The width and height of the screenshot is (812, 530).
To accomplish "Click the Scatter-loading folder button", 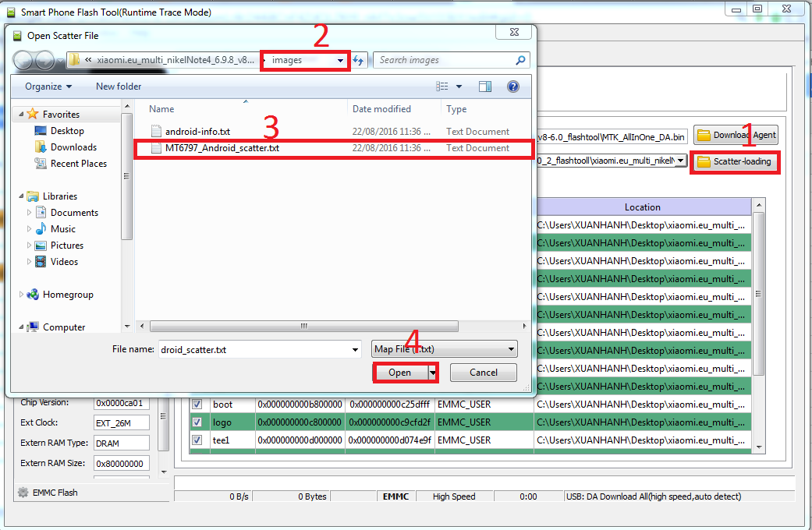I will pos(734,162).
